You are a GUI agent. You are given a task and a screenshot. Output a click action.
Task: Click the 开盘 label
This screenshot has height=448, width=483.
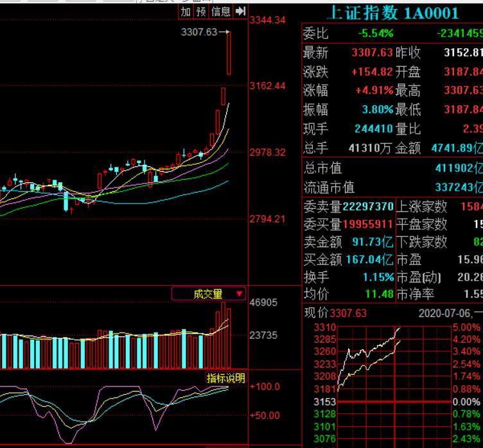(x=408, y=72)
